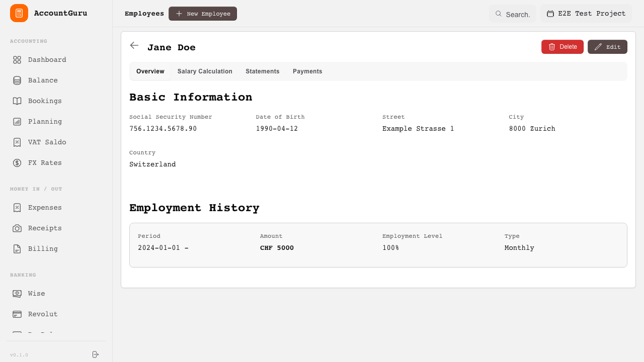Image resolution: width=644 pixels, height=362 pixels.
Task: Open Dashboard via its grid icon
Action: pyautogui.click(x=17, y=60)
